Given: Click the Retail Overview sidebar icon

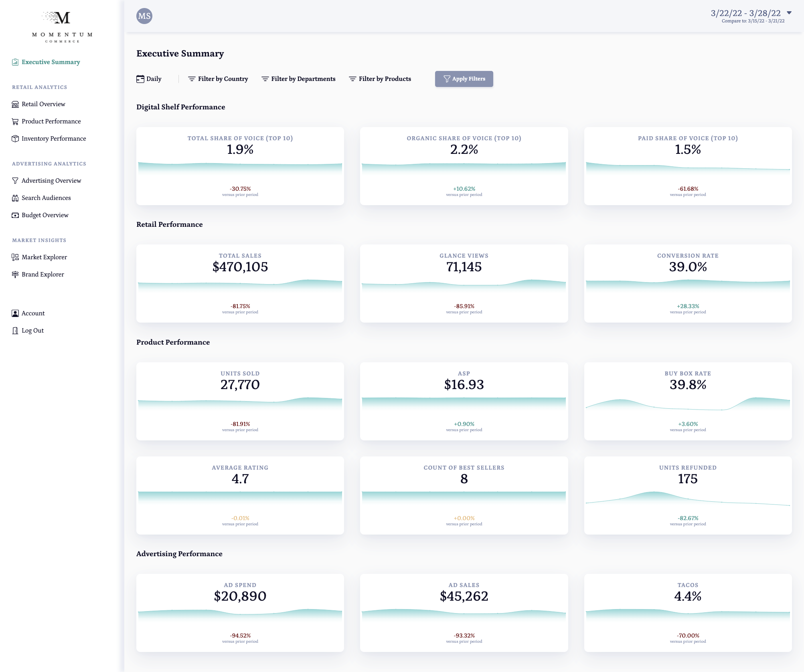Looking at the screenshot, I should (x=15, y=103).
